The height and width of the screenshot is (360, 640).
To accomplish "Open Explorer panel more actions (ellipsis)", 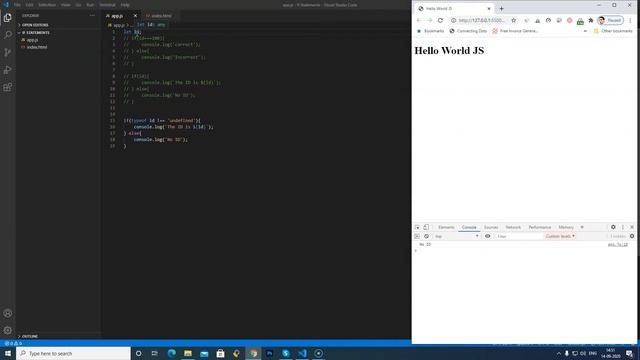I will tap(92, 16).
